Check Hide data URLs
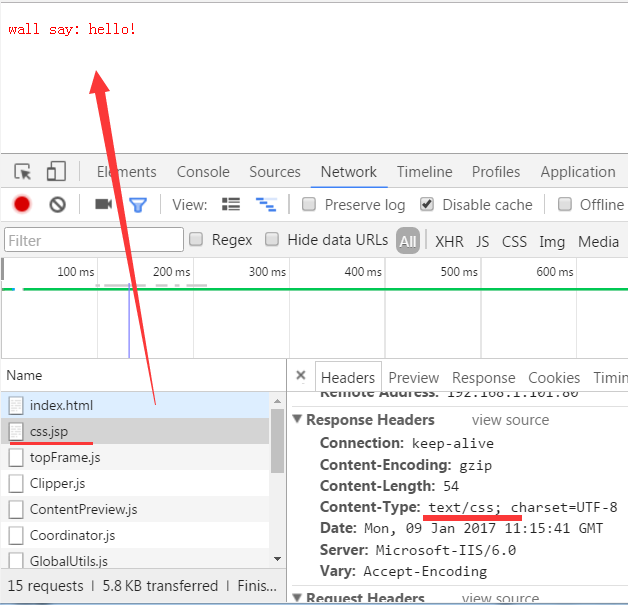This screenshot has width=628, height=605. click(x=272, y=239)
